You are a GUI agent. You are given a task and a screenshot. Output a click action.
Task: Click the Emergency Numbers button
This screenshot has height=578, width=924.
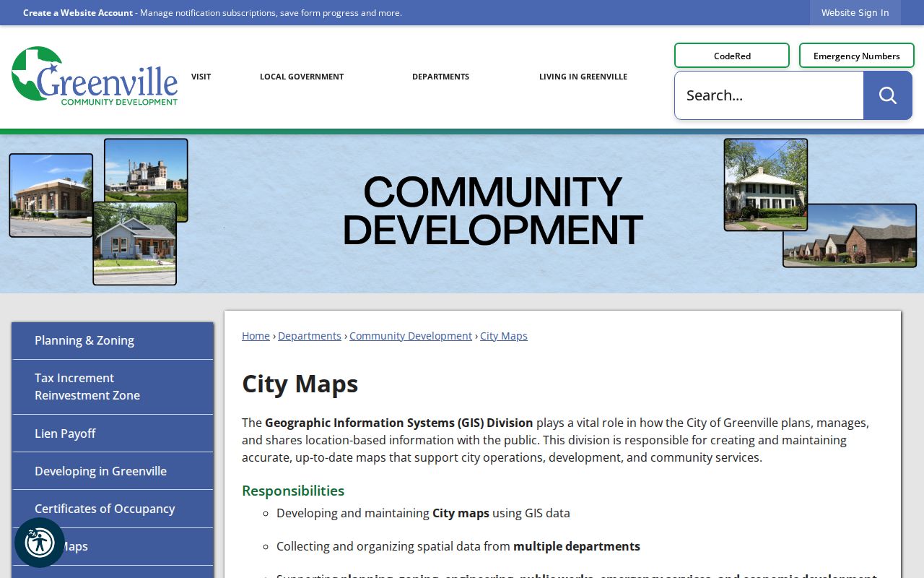(x=856, y=56)
